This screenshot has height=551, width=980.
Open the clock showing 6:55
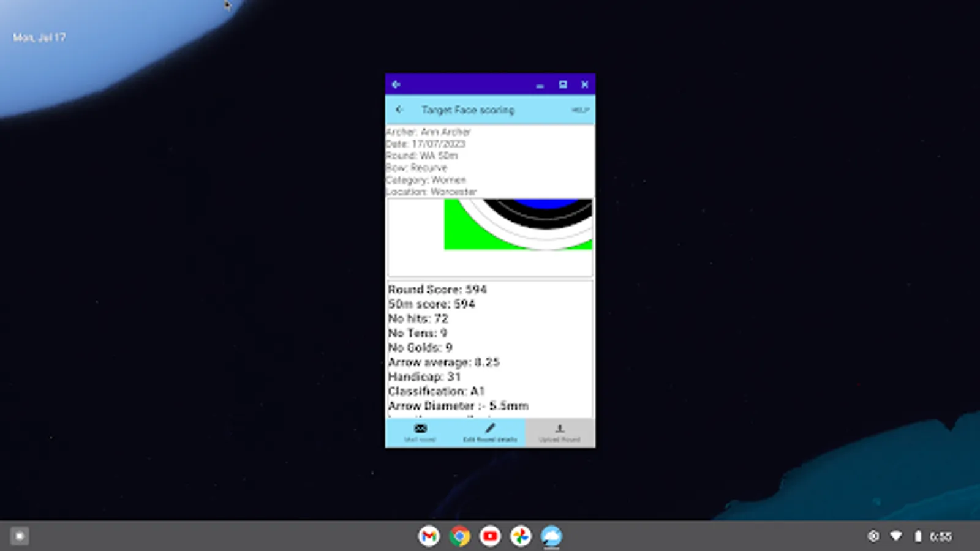point(941,537)
